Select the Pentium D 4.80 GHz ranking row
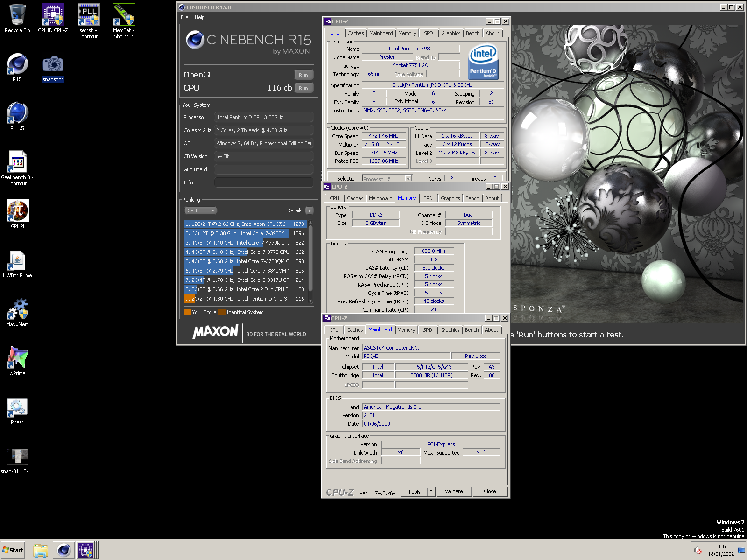This screenshot has height=560, width=747. [245, 299]
